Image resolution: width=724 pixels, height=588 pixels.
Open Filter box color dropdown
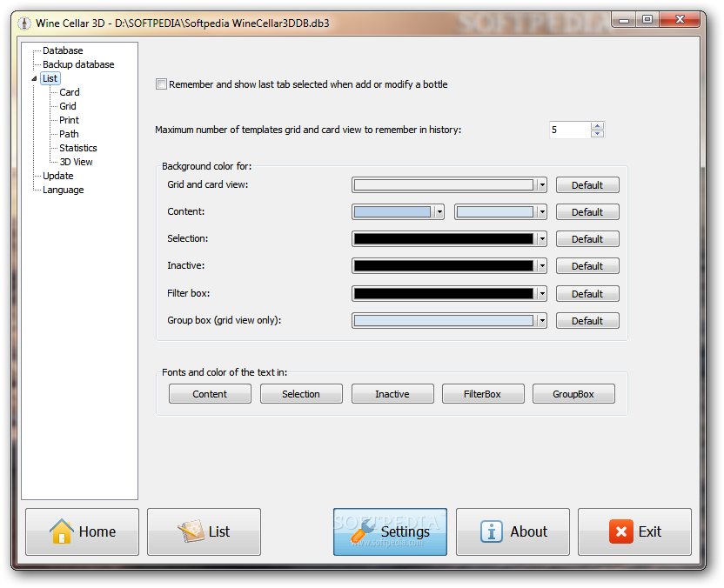pyautogui.click(x=542, y=293)
